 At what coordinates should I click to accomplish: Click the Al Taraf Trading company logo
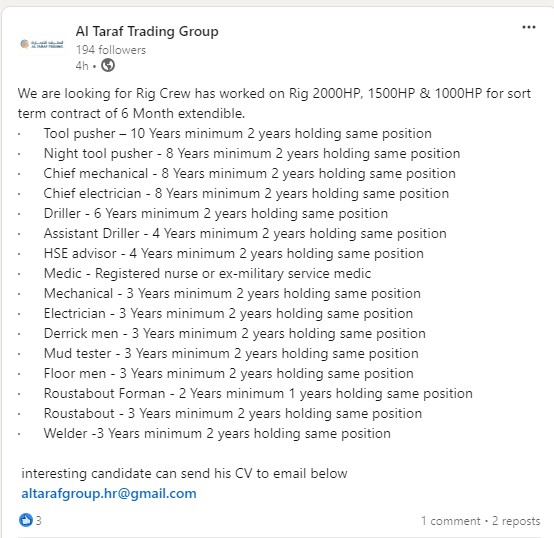pyautogui.click(x=42, y=44)
